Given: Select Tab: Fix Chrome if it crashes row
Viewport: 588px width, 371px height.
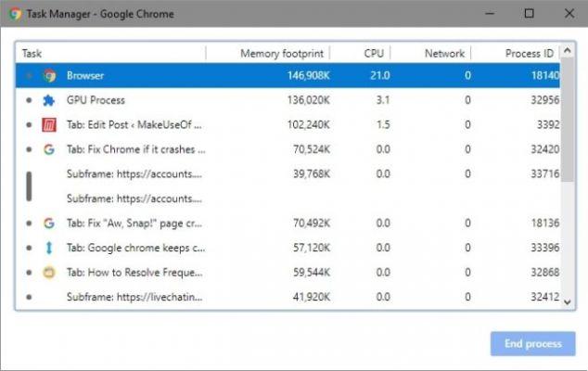Looking at the screenshot, I should coord(288,149).
